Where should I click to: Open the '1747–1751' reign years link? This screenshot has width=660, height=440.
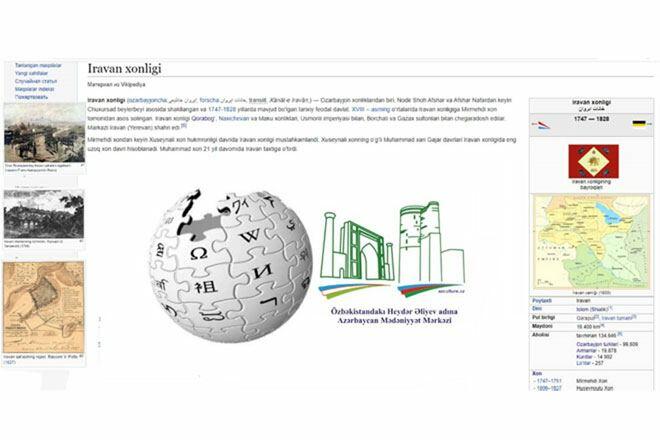coord(549,381)
